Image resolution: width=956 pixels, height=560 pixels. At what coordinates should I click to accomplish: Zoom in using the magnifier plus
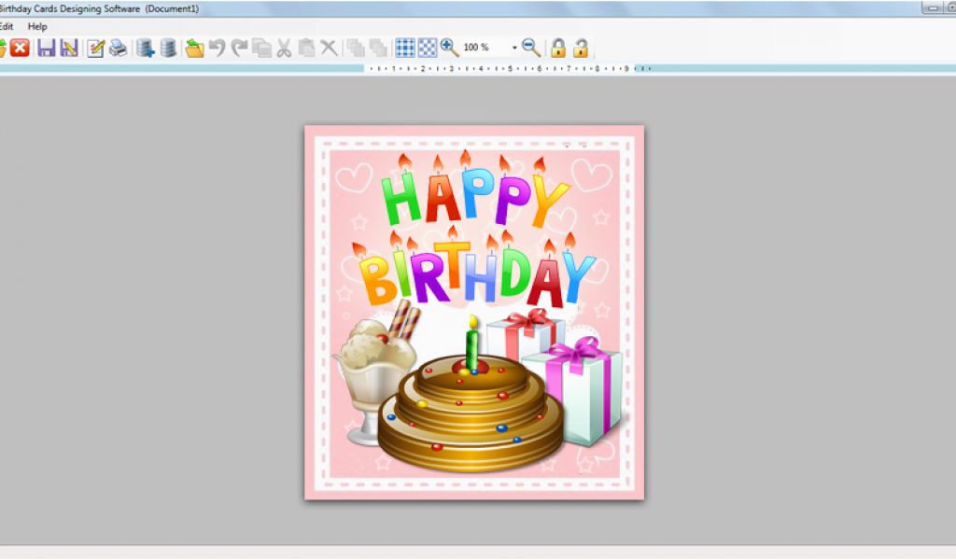tap(449, 48)
